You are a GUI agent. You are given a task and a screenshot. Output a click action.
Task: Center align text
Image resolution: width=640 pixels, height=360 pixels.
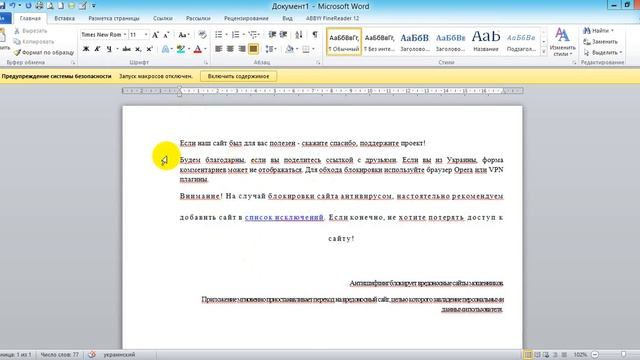[x=230, y=49]
